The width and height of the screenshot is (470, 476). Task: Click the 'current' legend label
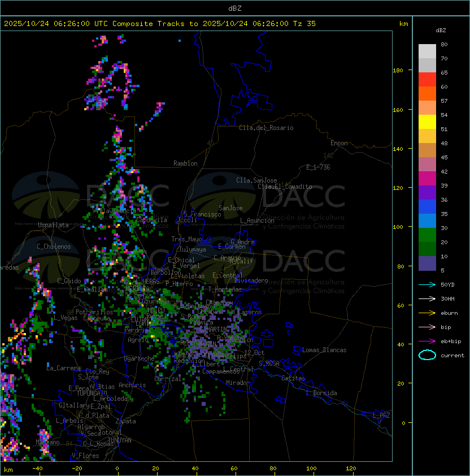[452, 355]
